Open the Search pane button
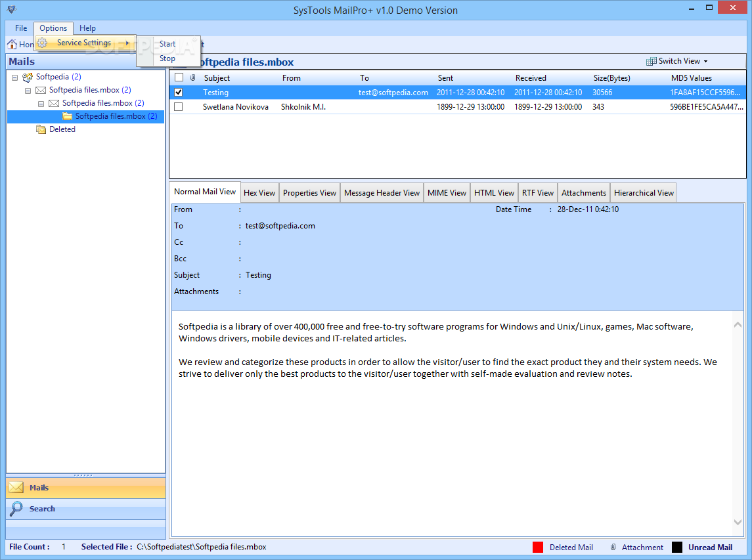This screenshot has width=752, height=560. [86, 509]
